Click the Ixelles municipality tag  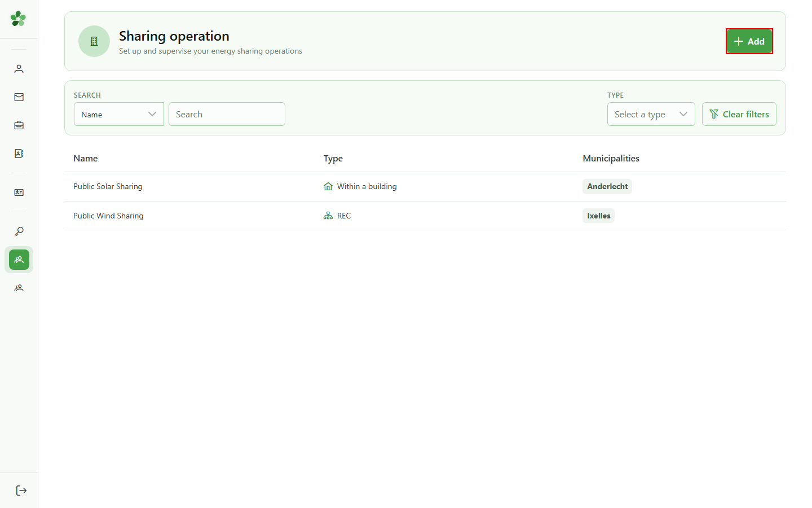tap(599, 216)
